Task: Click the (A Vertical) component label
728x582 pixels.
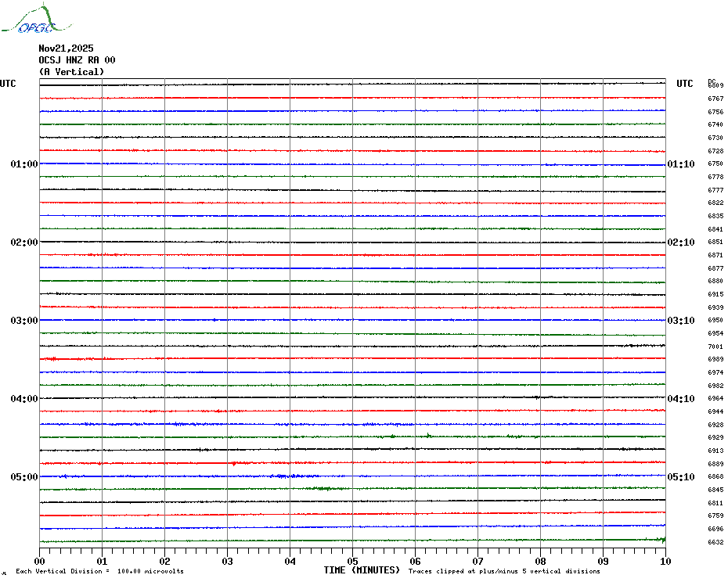Action: (x=71, y=72)
